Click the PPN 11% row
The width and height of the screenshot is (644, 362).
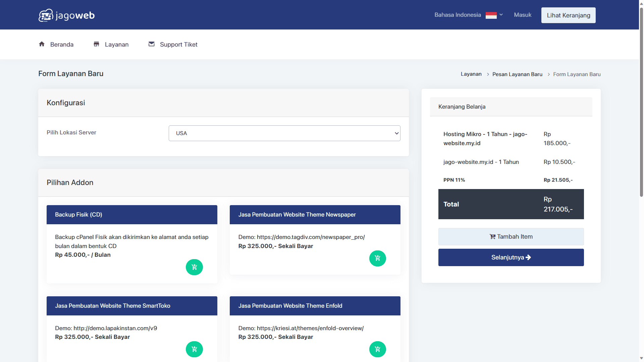pos(511,180)
